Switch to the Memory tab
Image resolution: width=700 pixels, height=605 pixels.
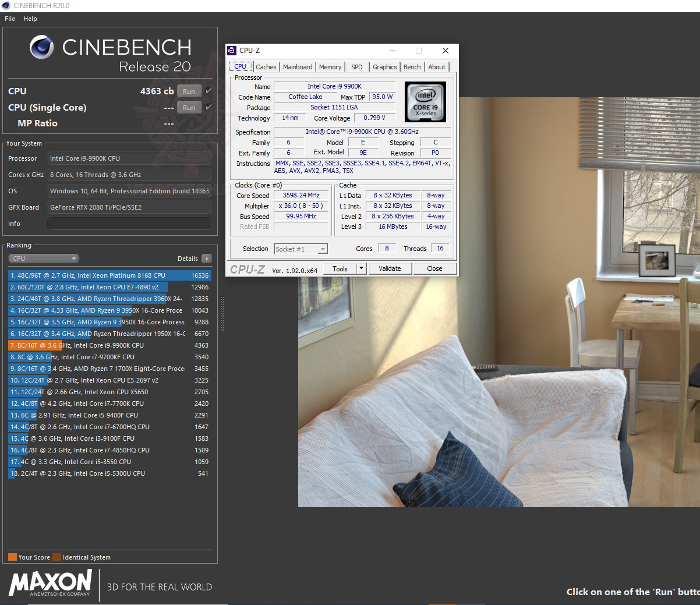point(330,67)
